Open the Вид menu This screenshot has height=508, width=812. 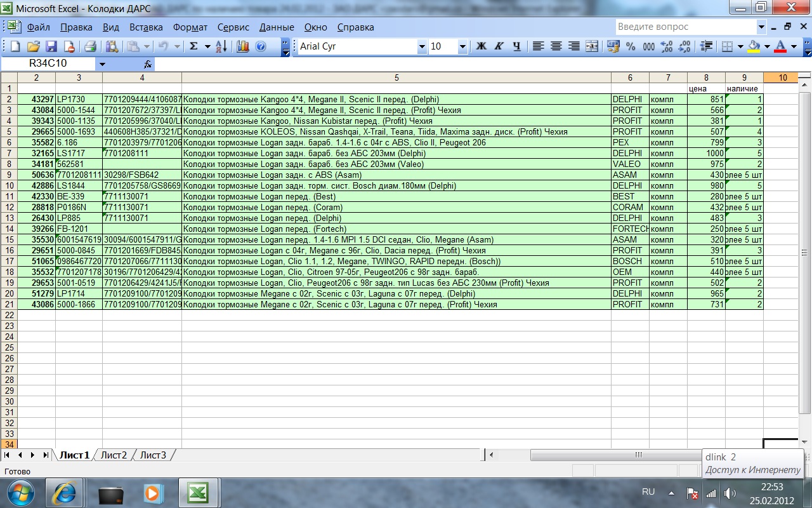point(111,27)
